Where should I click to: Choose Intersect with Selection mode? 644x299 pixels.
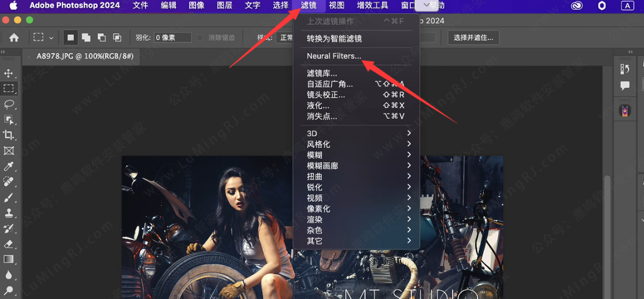click(117, 38)
